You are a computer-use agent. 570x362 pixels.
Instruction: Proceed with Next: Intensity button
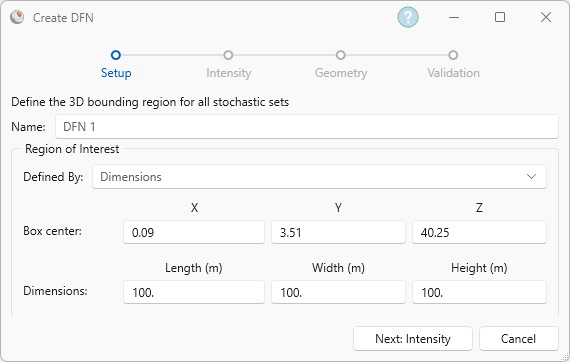pyautogui.click(x=413, y=339)
